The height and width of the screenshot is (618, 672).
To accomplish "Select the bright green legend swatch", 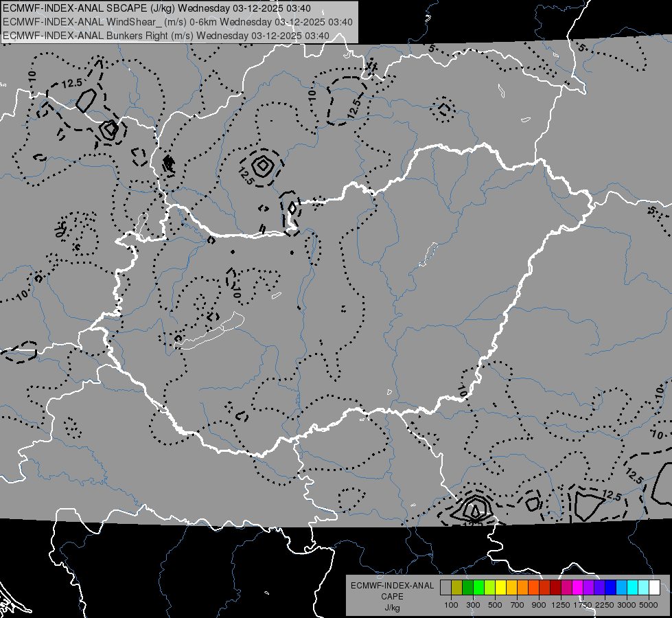I will (x=478, y=587).
